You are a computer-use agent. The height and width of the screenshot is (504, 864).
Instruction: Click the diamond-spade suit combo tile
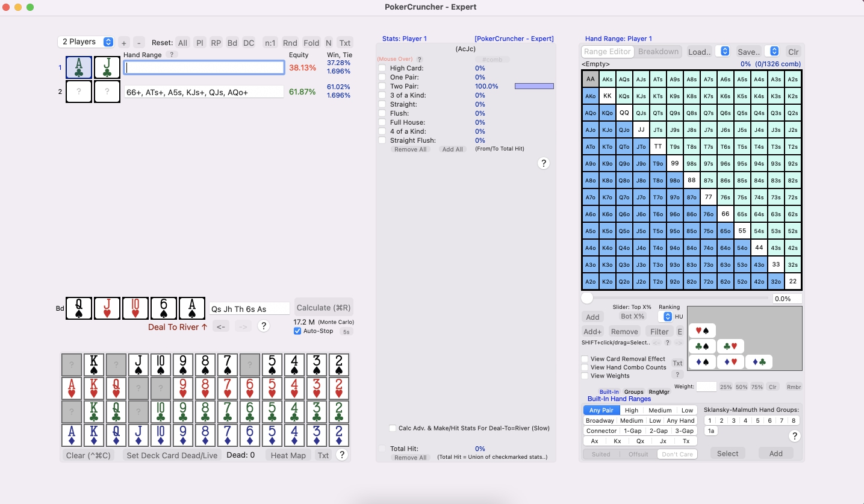coord(702,362)
